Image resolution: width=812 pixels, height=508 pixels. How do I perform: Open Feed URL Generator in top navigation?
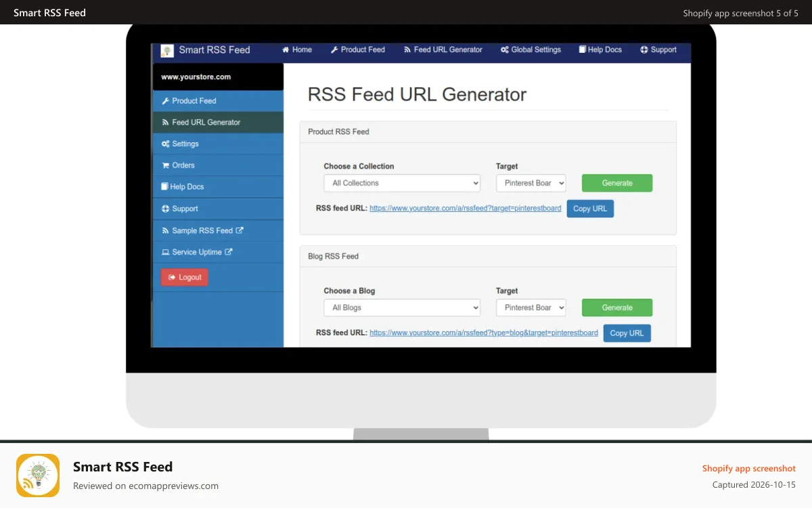point(443,50)
